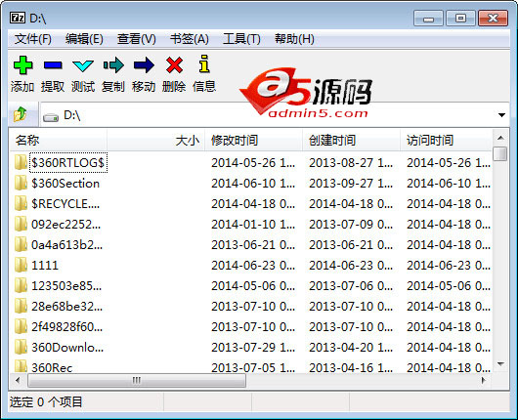This screenshot has height=420, width=518.
Task: Open the 书签(A) menu
Action: pos(190,39)
